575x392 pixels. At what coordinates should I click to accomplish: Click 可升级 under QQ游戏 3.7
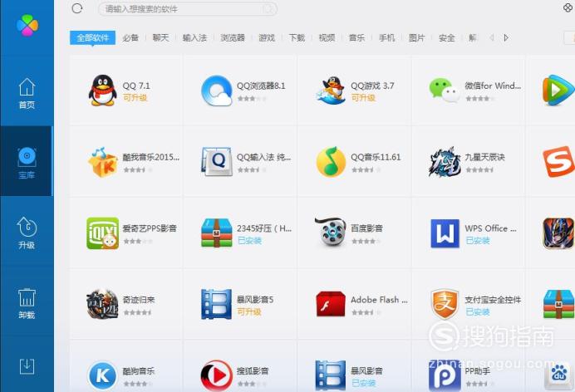pos(363,97)
